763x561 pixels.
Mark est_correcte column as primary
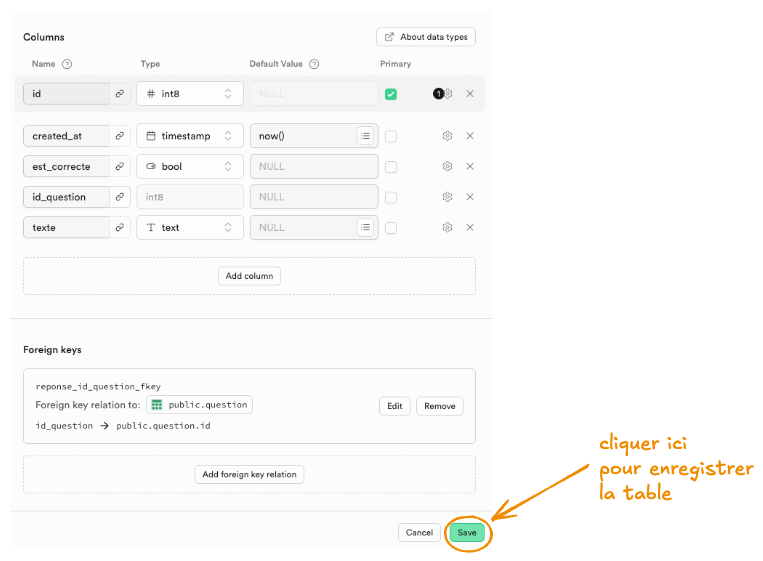[x=391, y=167]
